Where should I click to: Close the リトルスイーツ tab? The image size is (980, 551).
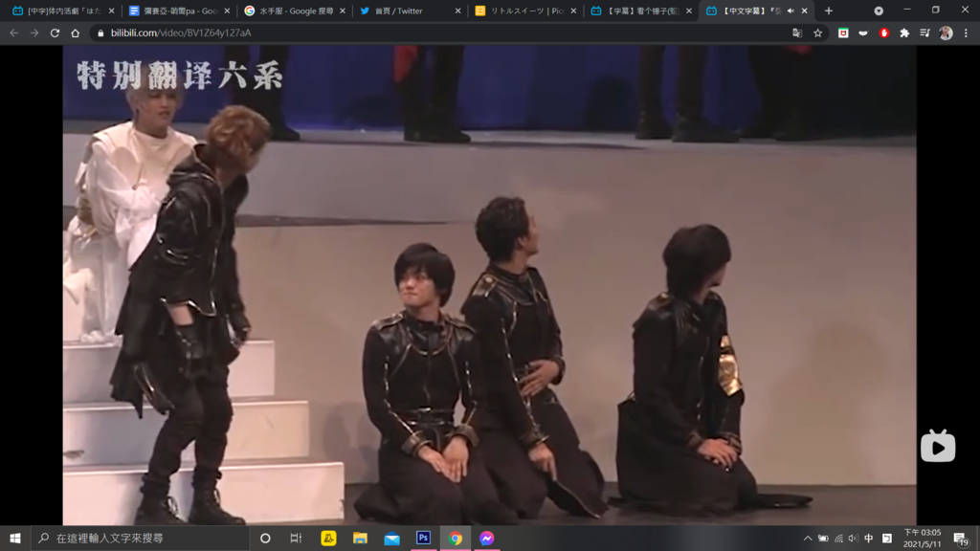(x=574, y=11)
